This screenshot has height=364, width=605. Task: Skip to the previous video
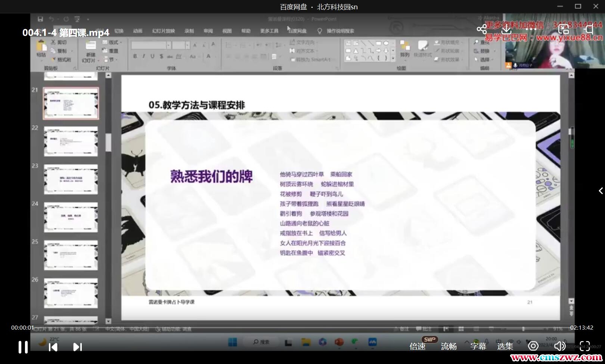pyautogui.click(x=53, y=347)
